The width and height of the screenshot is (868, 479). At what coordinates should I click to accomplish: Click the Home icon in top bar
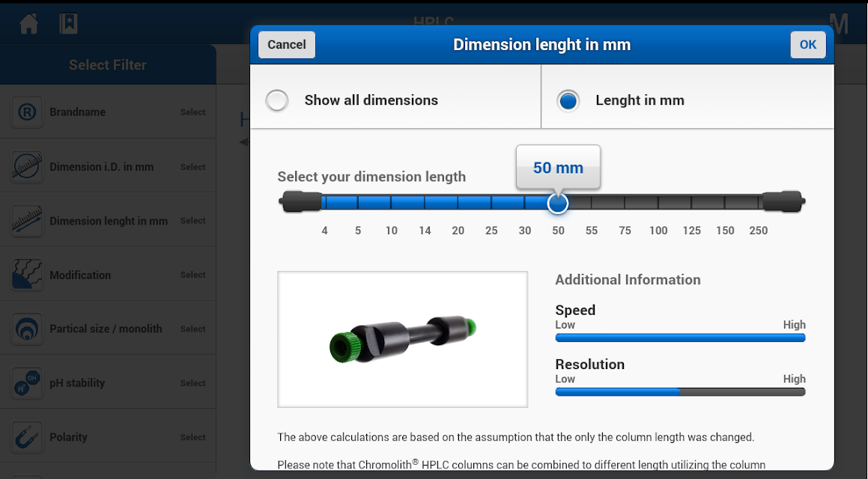pyautogui.click(x=28, y=24)
